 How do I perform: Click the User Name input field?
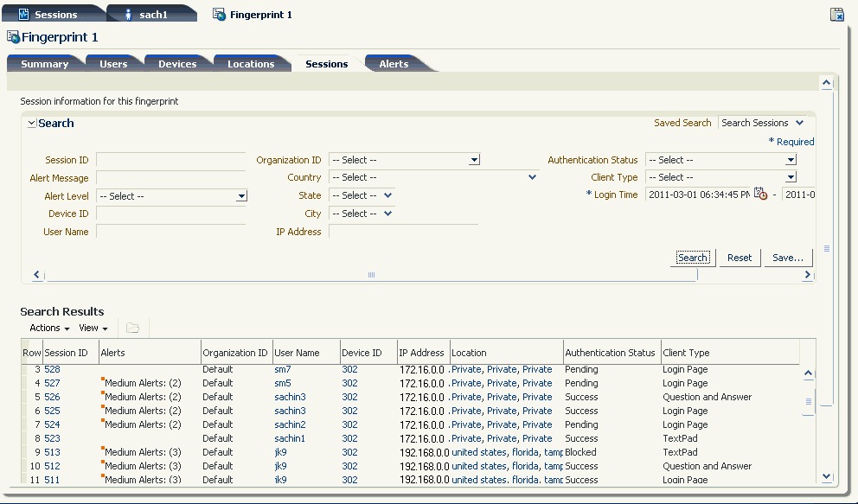(170, 231)
